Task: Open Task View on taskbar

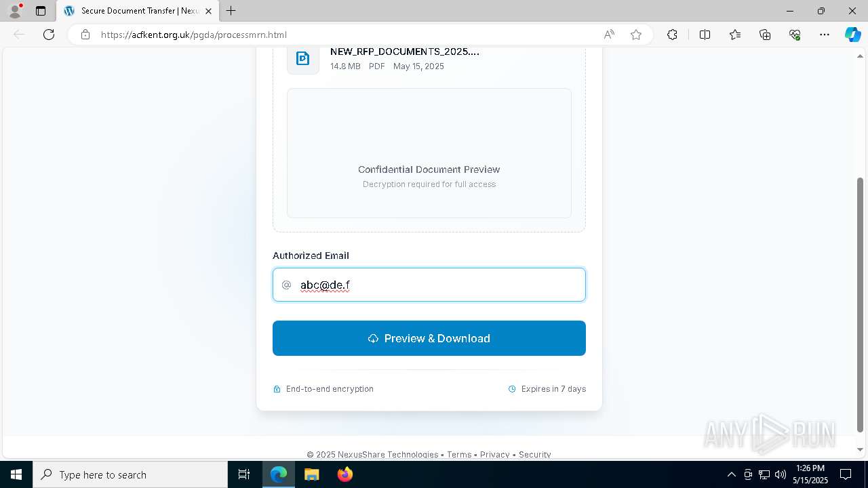Action: [x=244, y=474]
